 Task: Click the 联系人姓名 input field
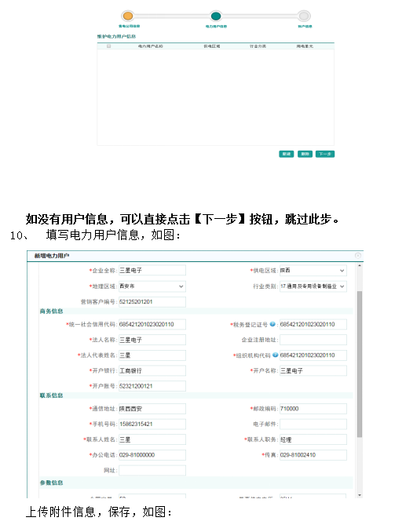coord(152,439)
